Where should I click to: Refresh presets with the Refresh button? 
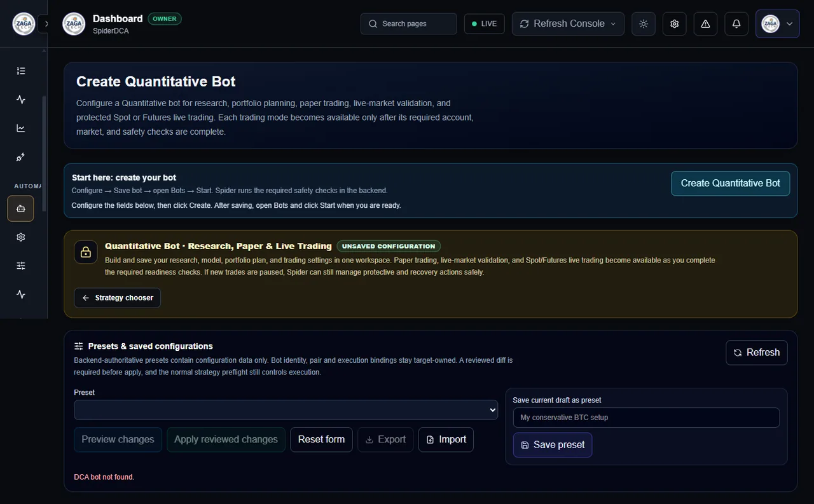click(757, 353)
